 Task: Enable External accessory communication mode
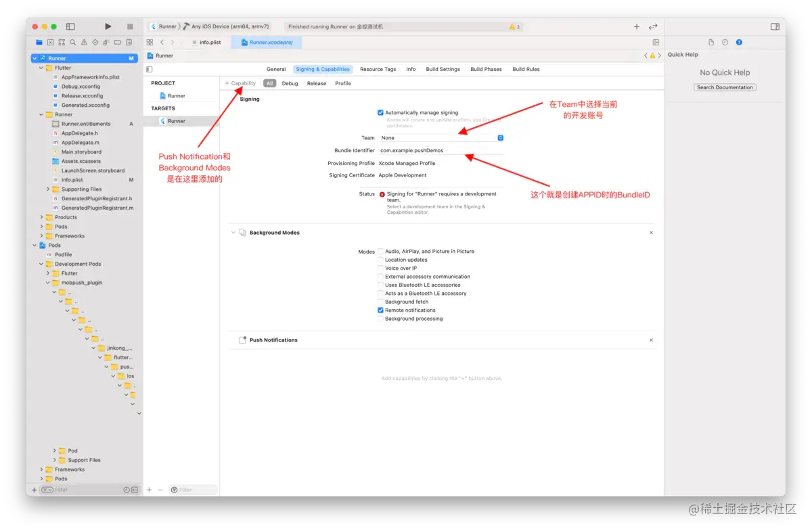[380, 277]
